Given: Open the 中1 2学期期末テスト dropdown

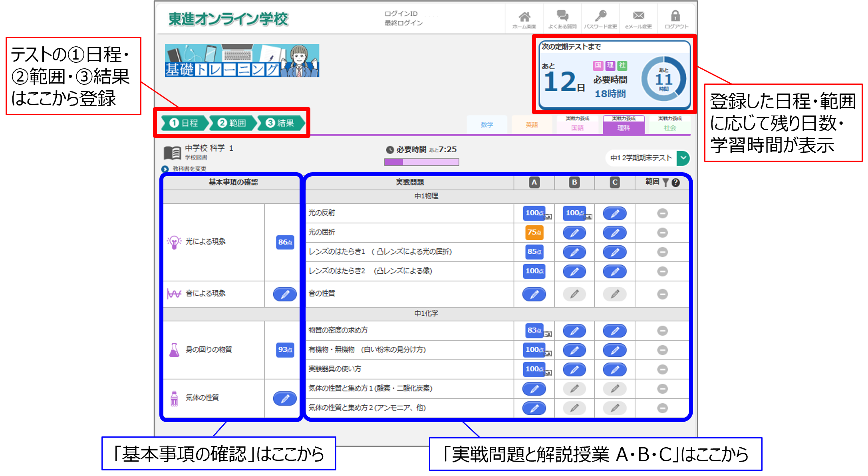Looking at the screenshot, I should (x=648, y=158).
